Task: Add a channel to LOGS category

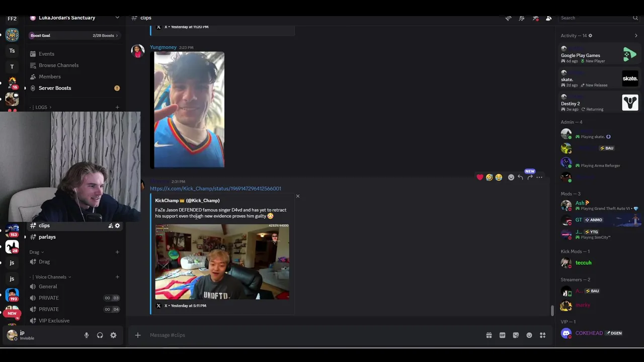Action: (x=117, y=107)
